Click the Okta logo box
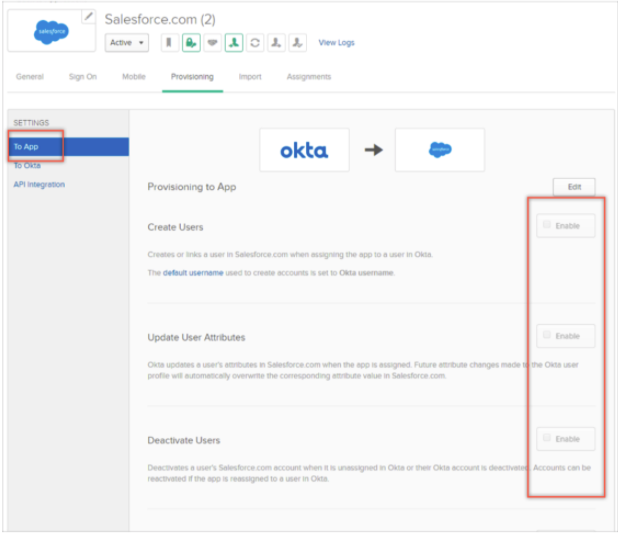This screenshot has width=618, height=534. point(304,150)
